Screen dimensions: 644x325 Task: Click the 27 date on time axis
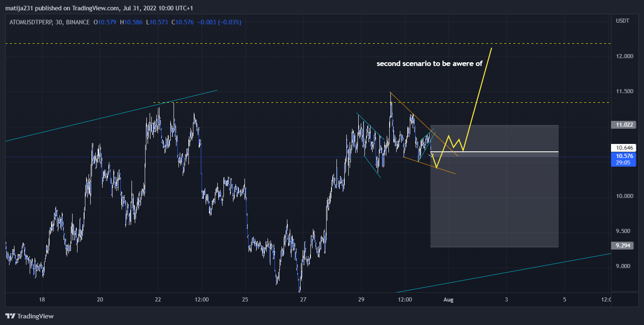click(303, 300)
